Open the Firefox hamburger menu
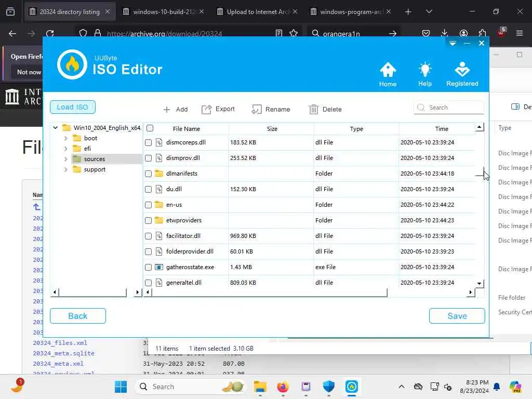 [x=520, y=33]
